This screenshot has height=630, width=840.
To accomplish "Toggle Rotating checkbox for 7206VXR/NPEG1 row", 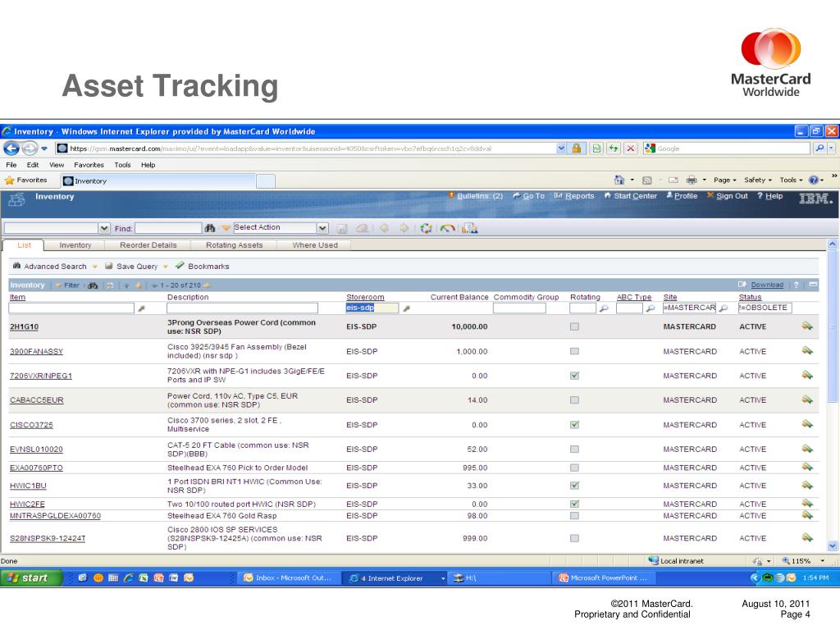I will (x=574, y=376).
